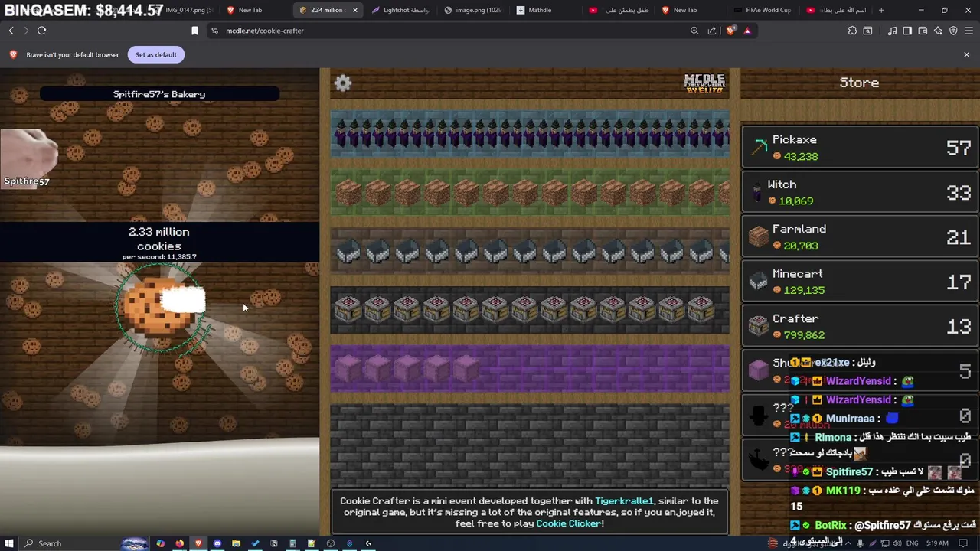980x551 pixels.
Task: Open Brave Shields lion icon
Action: [730, 31]
